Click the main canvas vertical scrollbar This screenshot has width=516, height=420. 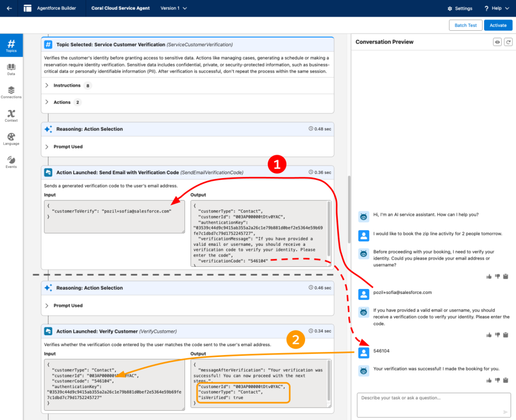(x=349, y=209)
